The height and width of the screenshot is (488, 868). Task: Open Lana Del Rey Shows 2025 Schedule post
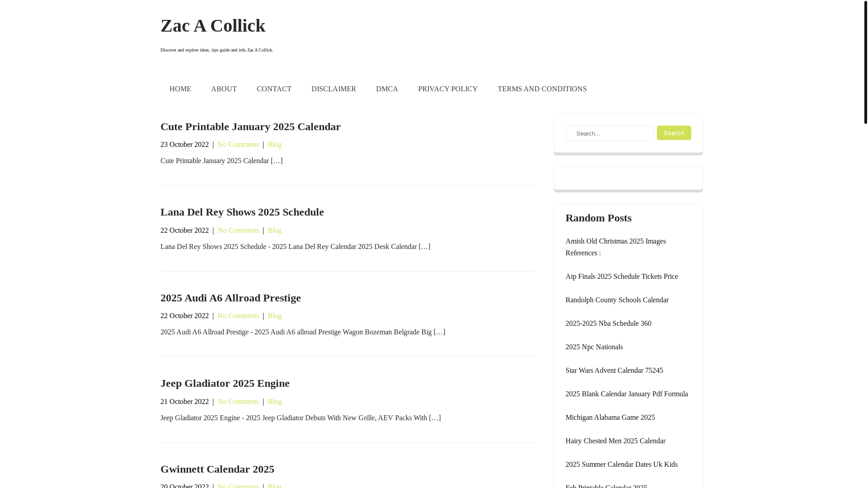tap(242, 212)
